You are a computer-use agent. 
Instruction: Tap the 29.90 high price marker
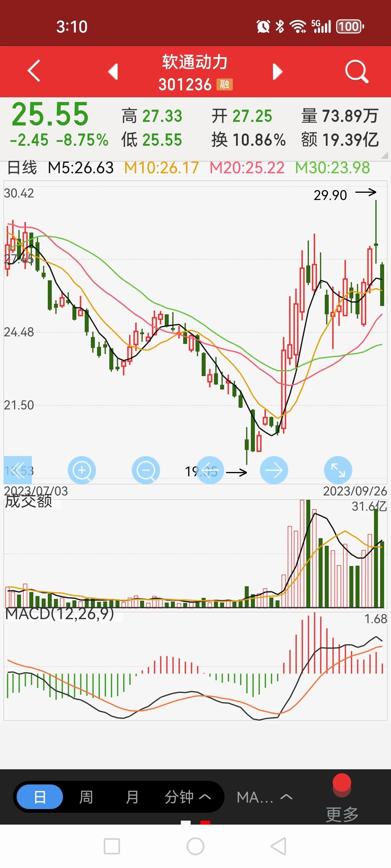click(x=331, y=195)
